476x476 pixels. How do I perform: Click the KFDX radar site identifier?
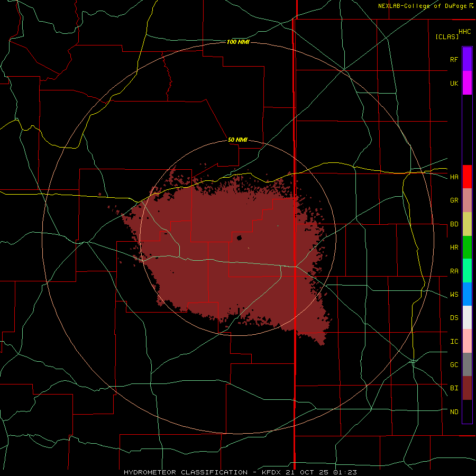(x=272, y=472)
